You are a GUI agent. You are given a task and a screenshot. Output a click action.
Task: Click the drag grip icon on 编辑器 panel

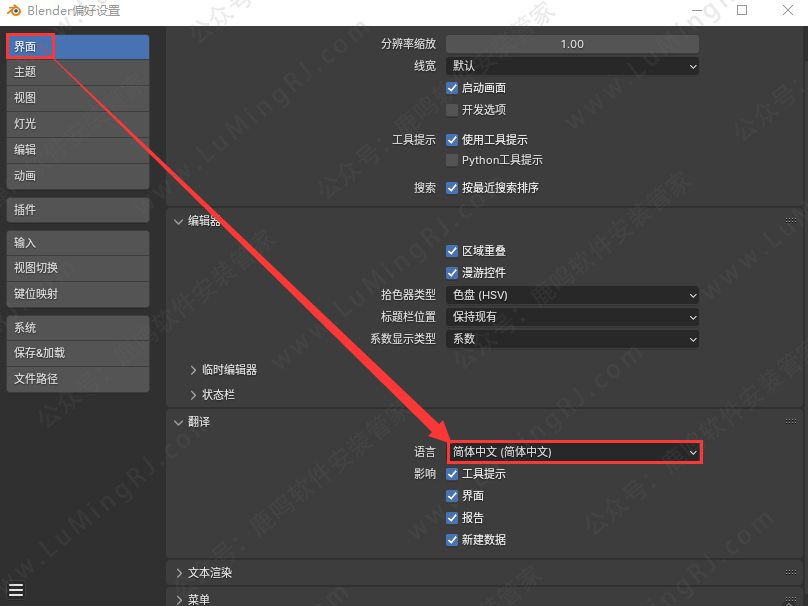(791, 221)
